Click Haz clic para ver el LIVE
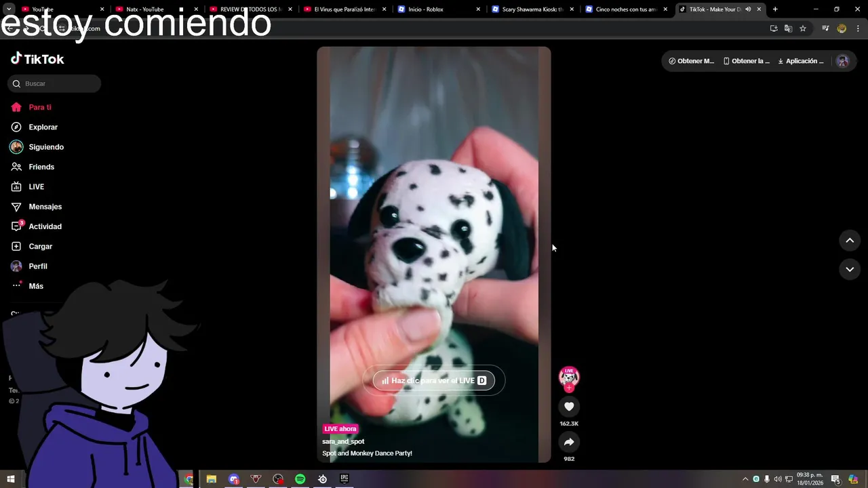The width and height of the screenshot is (868, 488). coord(434,380)
